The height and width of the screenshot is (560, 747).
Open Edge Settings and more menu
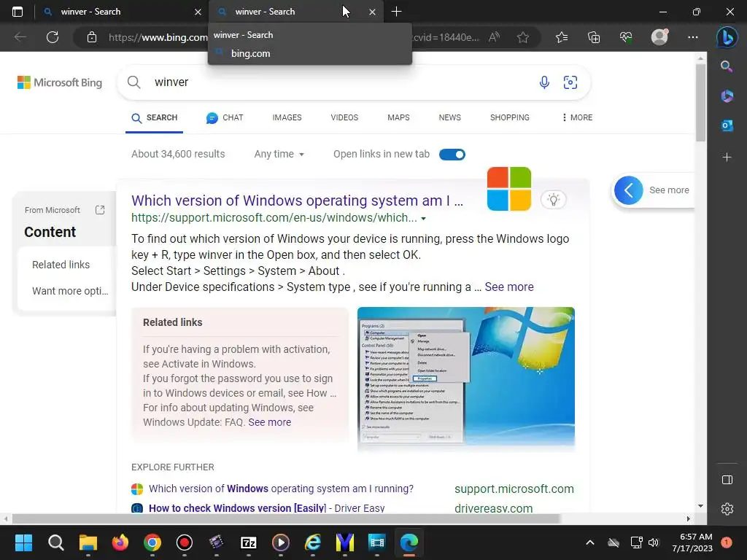click(693, 37)
